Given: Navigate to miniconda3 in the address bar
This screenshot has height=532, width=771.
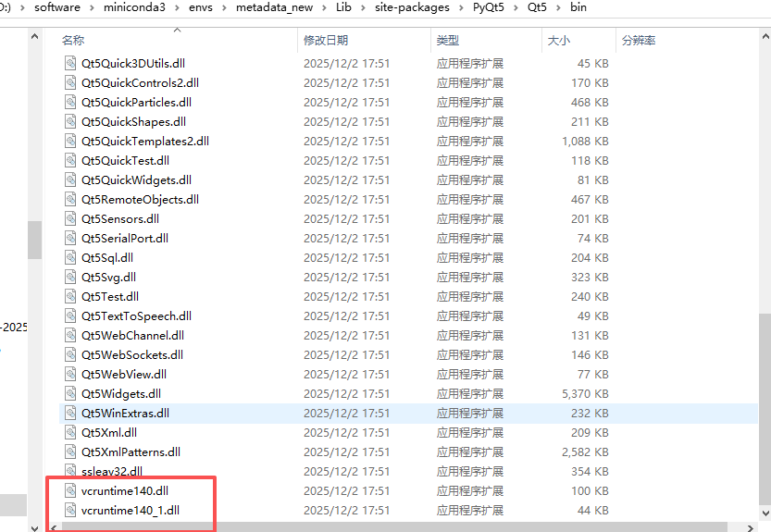Looking at the screenshot, I should (x=134, y=7).
